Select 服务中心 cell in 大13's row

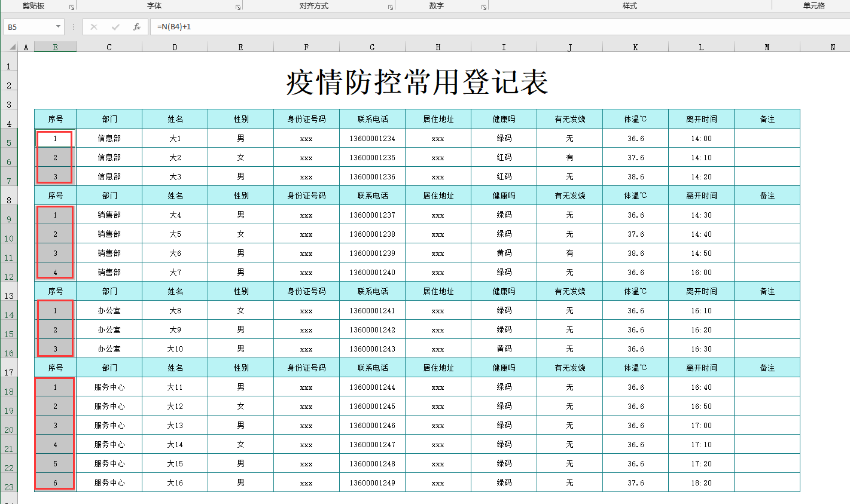[x=109, y=425]
